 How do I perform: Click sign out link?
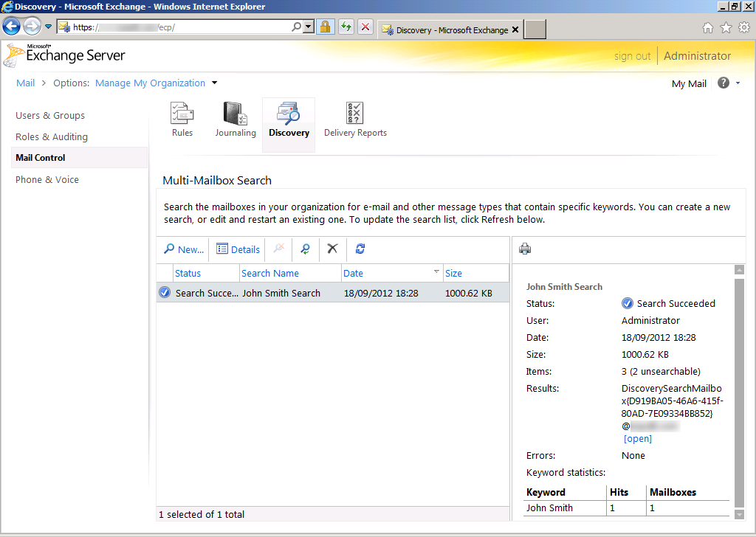point(632,56)
